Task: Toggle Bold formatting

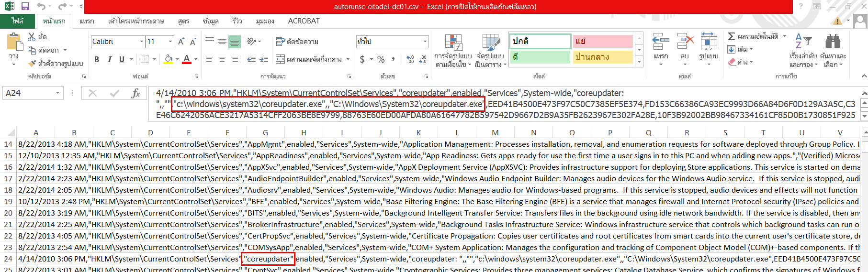Action: [97, 59]
